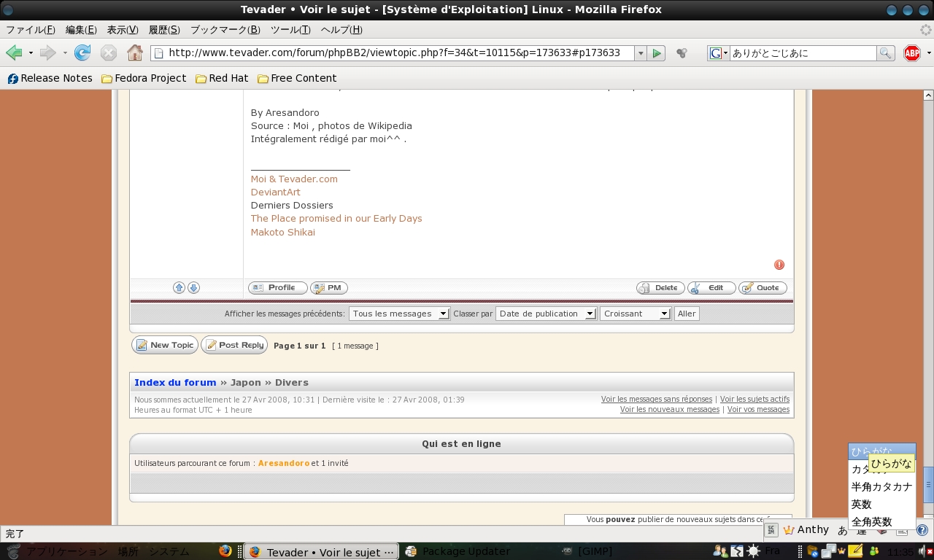Screen dimensions: 934x560
Task: Open the Makoto Shikai link
Action: (x=283, y=232)
